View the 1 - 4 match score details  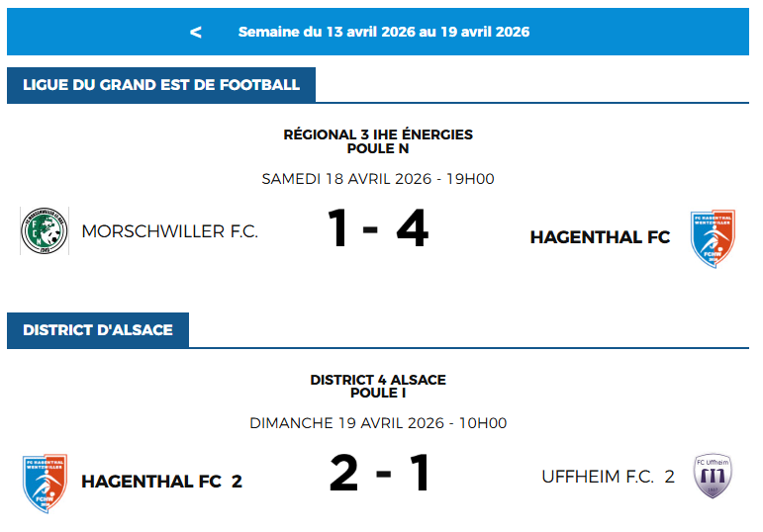click(378, 230)
